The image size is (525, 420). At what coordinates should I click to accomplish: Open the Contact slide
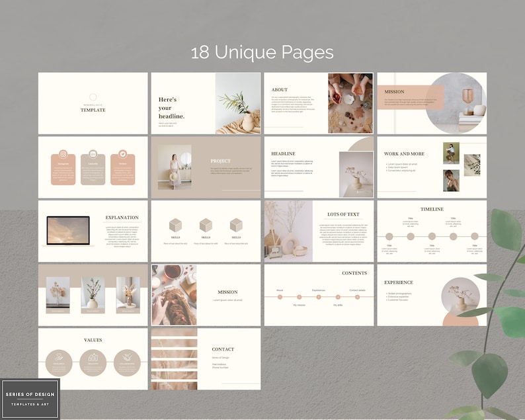click(206, 358)
